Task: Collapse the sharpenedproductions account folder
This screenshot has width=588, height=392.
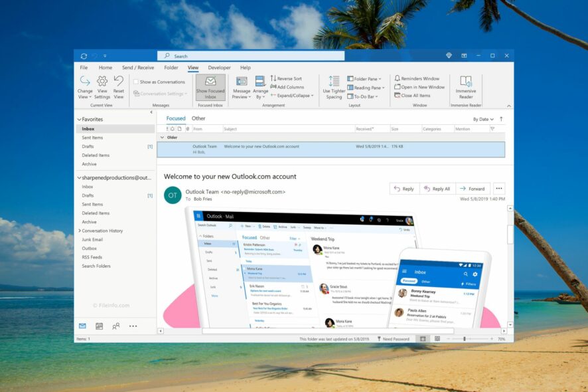Action: [x=79, y=177]
